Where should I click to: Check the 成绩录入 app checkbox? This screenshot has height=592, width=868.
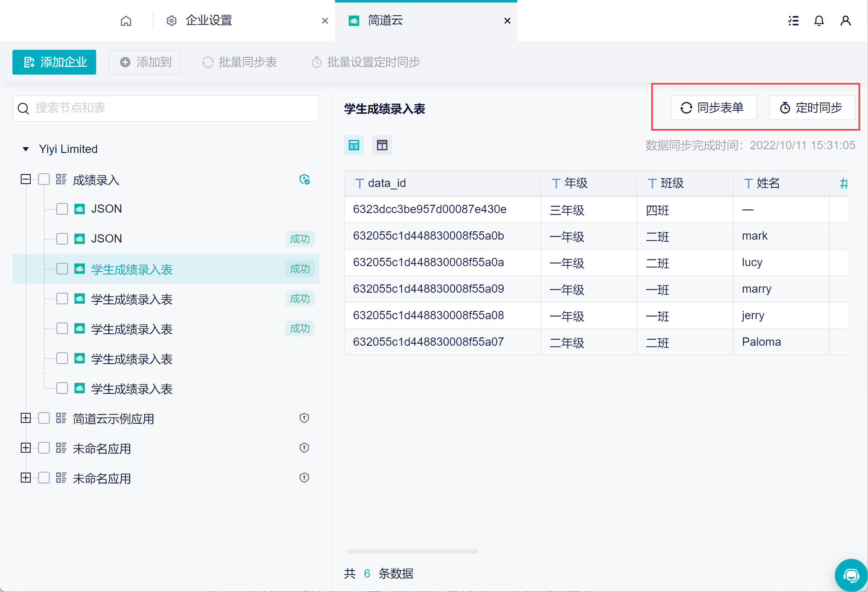[44, 180]
